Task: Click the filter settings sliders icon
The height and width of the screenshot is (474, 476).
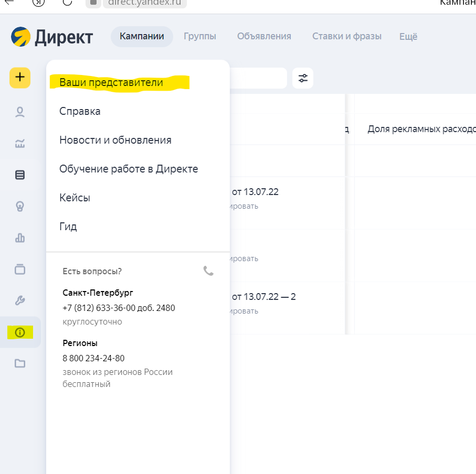Action: (302, 78)
